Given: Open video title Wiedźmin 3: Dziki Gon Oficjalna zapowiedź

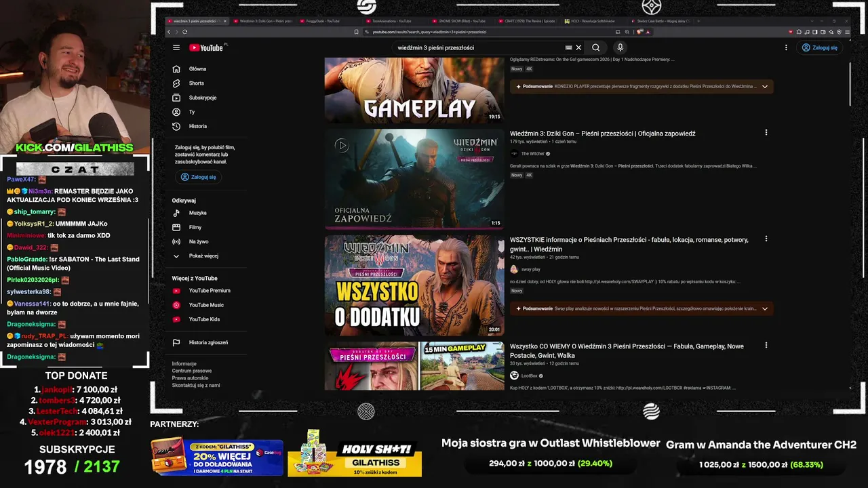Looking at the screenshot, I should pos(602,134).
